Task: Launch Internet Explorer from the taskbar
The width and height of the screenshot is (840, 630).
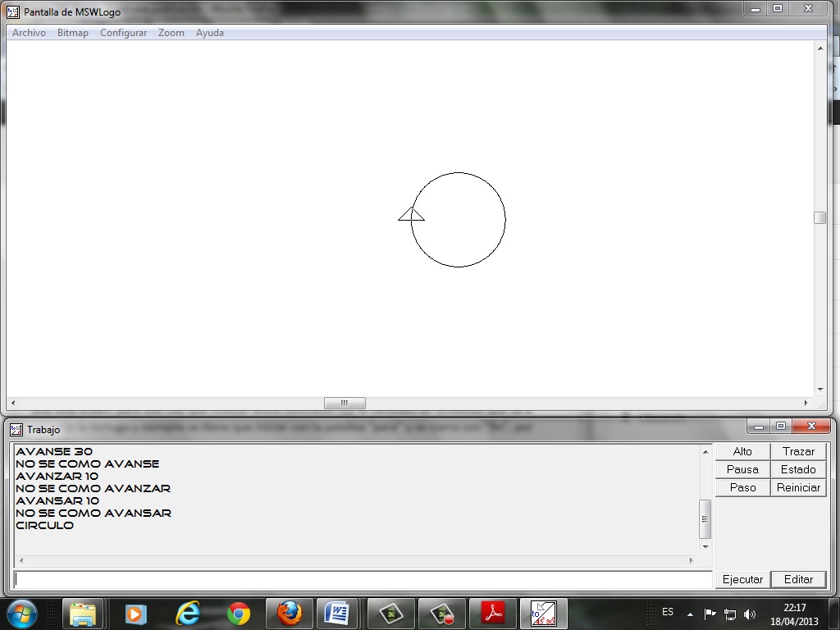Action: (x=188, y=613)
